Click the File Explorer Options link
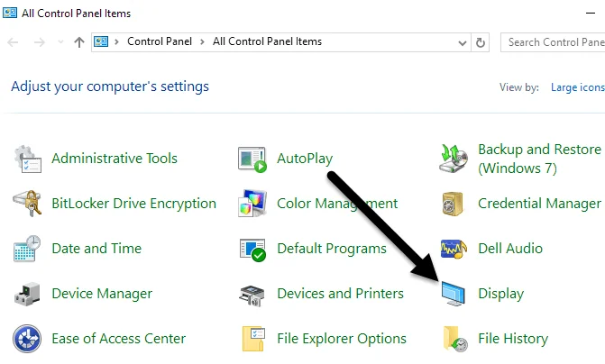 click(x=342, y=339)
